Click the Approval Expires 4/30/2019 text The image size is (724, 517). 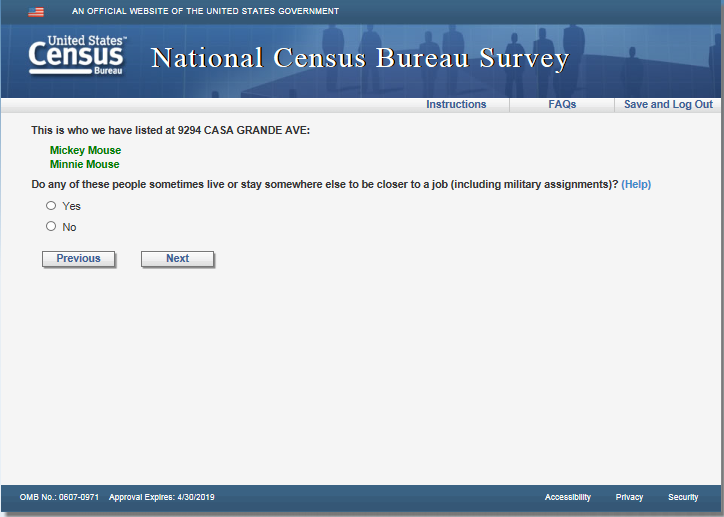[161, 497]
